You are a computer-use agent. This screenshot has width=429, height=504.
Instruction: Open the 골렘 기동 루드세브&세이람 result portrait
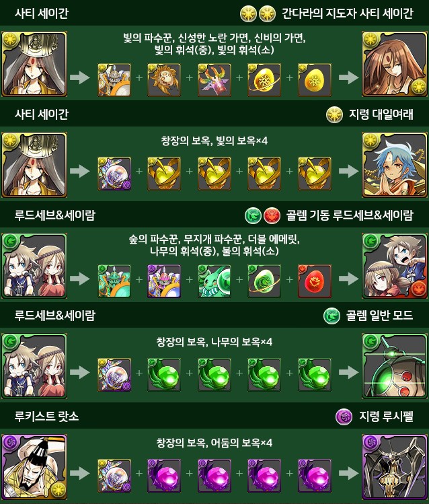point(395,266)
